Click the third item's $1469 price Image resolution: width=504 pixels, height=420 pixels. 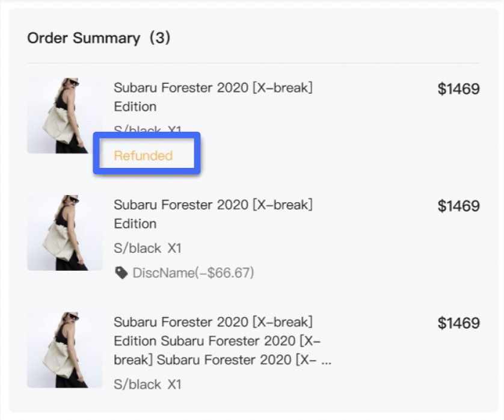458,323
